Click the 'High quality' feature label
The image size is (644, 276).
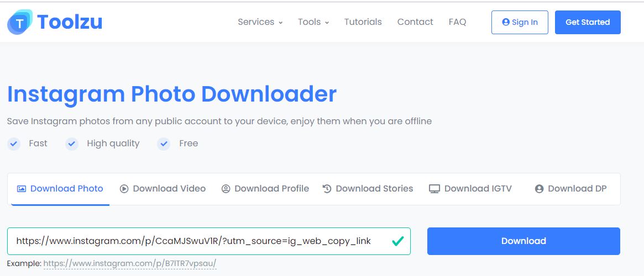pos(113,144)
